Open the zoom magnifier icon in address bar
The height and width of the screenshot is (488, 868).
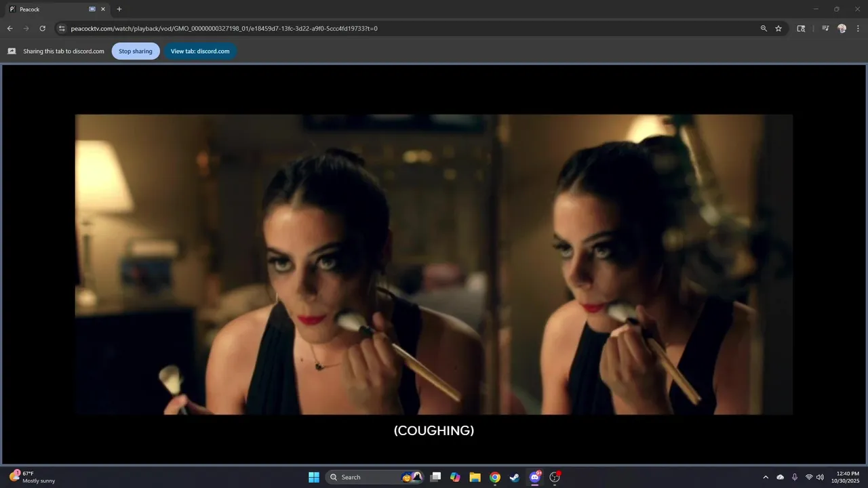(x=764, y=28)
